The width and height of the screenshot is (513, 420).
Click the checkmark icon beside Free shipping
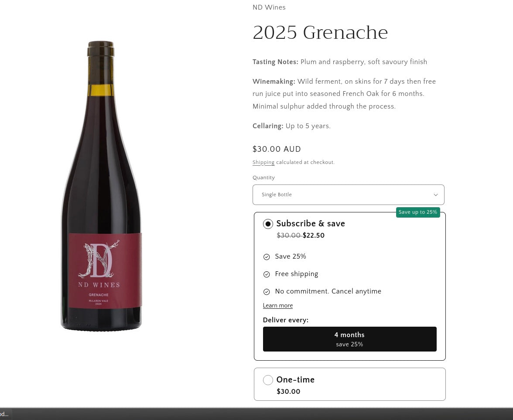click(267, 274)
